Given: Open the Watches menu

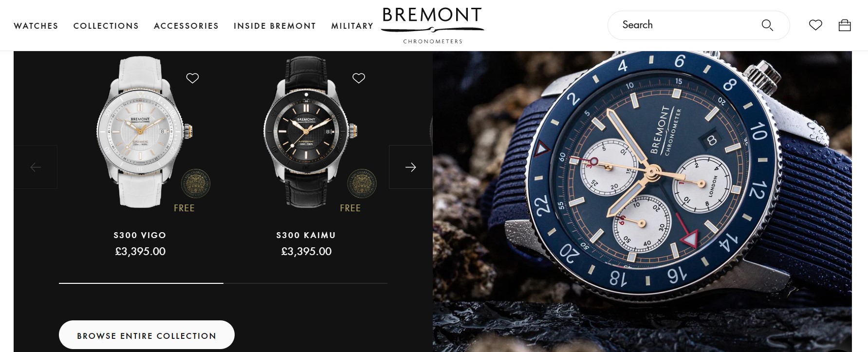Looking at the screenshot, I should (36, 26).
